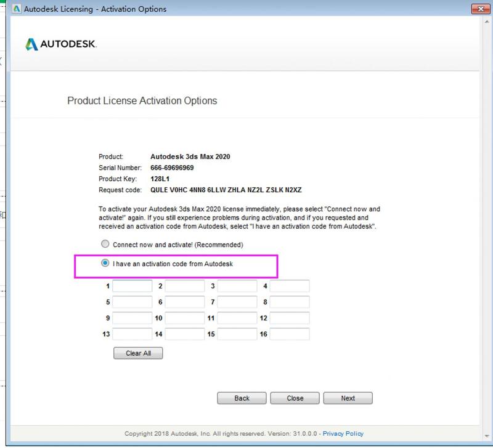Click the product key "128L1"
Image resolution: width=493 pixels, height=448 pixels.
click(x=160, y=179)
